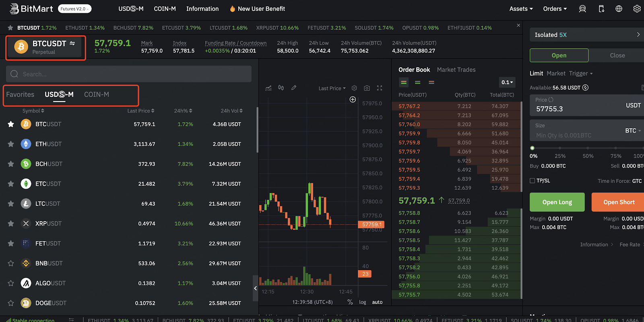This screenshot has height=322, width=644.
Task: Unfavorite BTCUSDT with its star
Action: [x=11, y=124]
